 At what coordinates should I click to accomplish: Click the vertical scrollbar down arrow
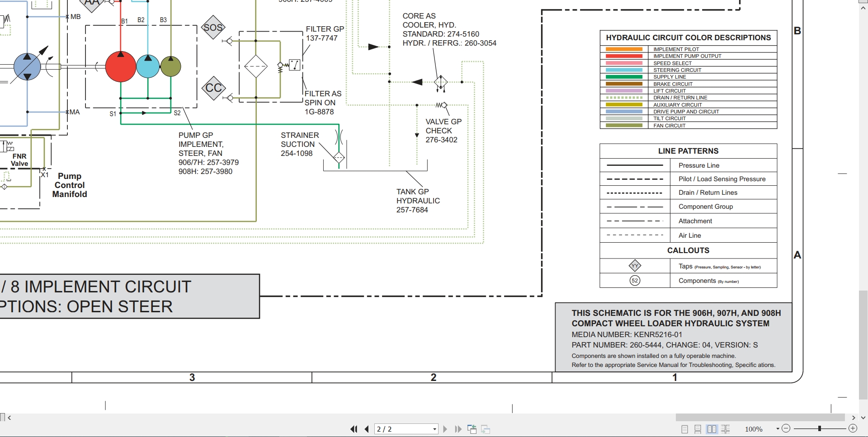point(863,418)
